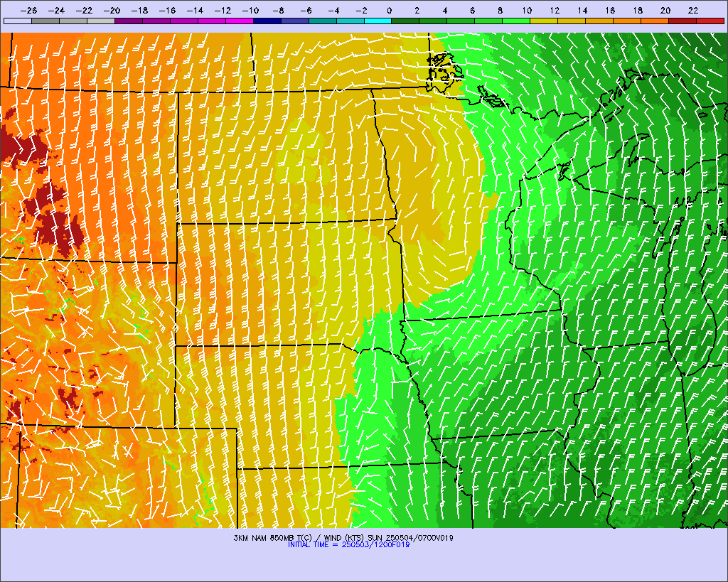Click the positive legend label 12

[555, 10]
